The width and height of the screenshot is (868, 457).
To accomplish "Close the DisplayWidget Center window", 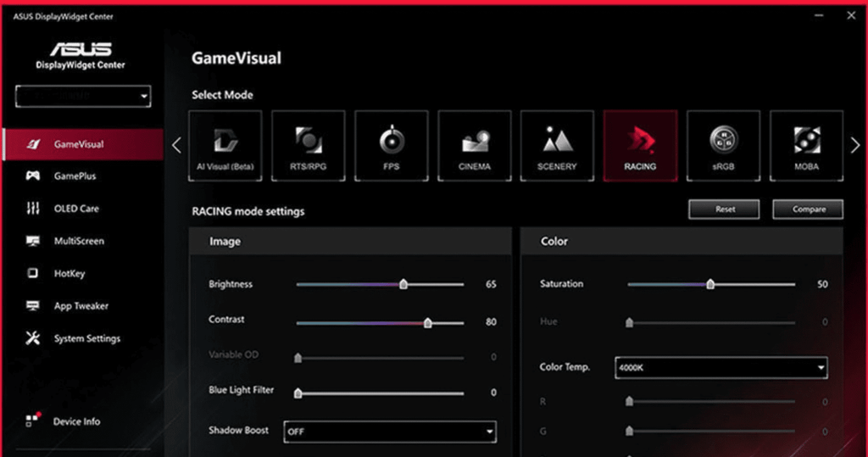I will 851,15.
